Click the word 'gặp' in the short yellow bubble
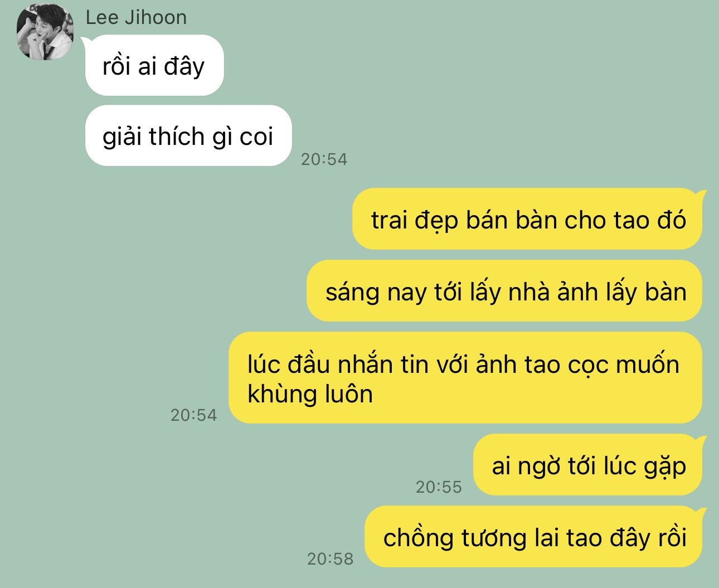This screenshot has width=719, height=588. click(x=665, y=467)
